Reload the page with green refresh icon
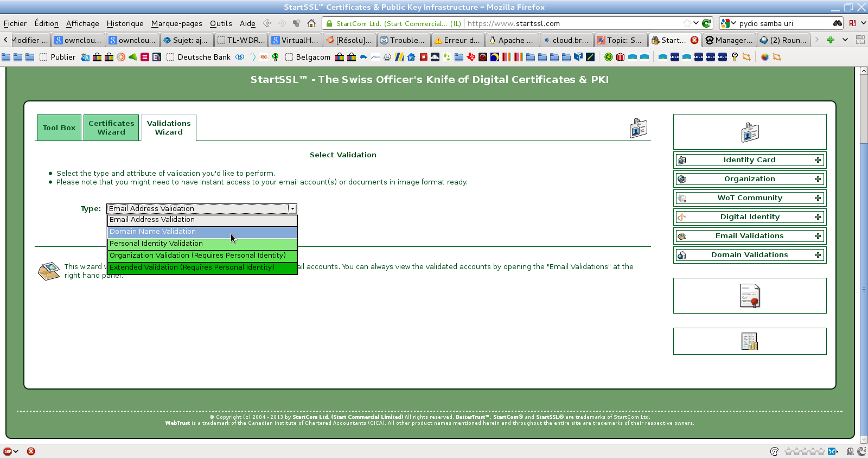868x459 pixels. coord(706,23)
